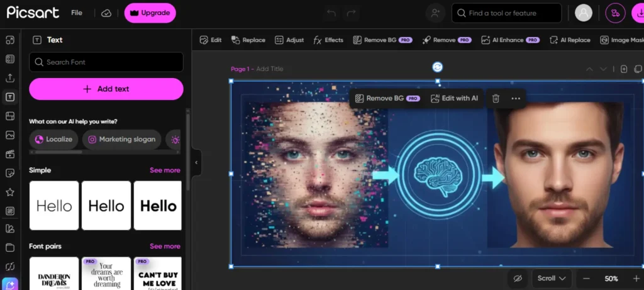Viewport: 644px width, 290px height.
Task: Click the cloud sync status icon
Action: [x=106, y=13]
